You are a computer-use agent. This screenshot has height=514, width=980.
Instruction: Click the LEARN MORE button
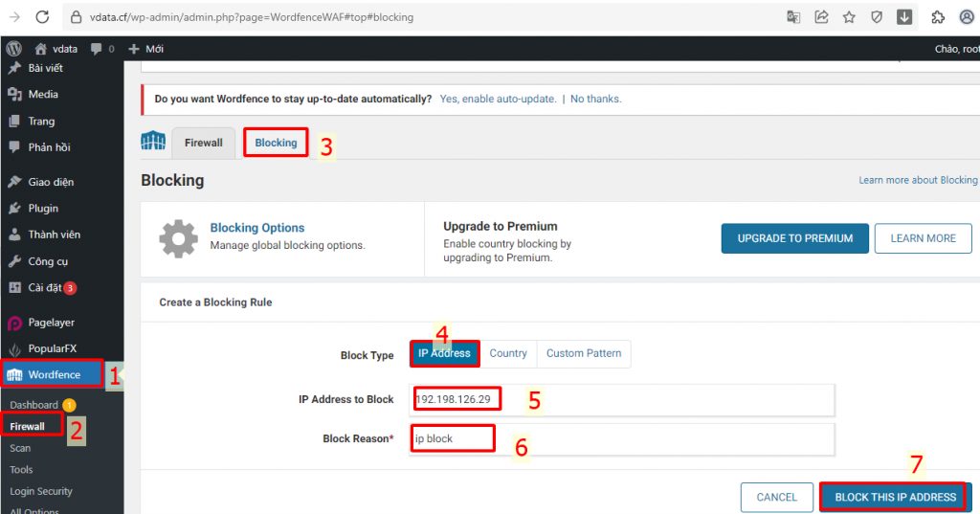(924, 238)
